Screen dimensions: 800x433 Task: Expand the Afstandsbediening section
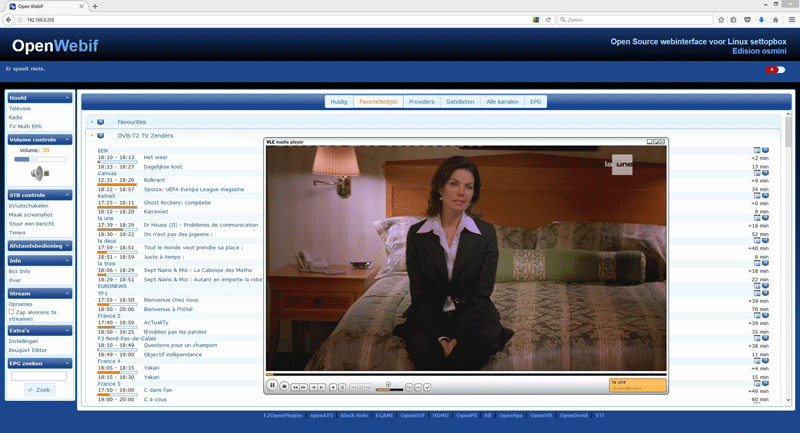tap(67, 245)
